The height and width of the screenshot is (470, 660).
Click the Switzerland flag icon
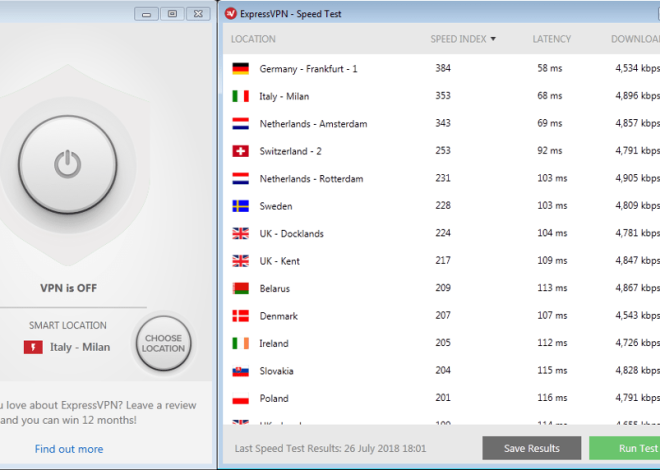[x=241, y=151]
